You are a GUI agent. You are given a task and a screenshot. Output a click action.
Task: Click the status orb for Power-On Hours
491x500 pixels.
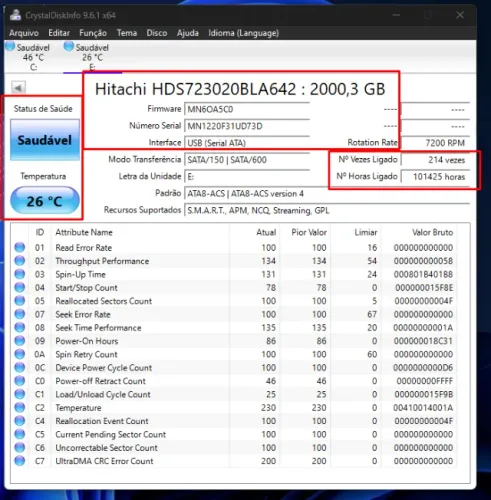tap(20, 341)
